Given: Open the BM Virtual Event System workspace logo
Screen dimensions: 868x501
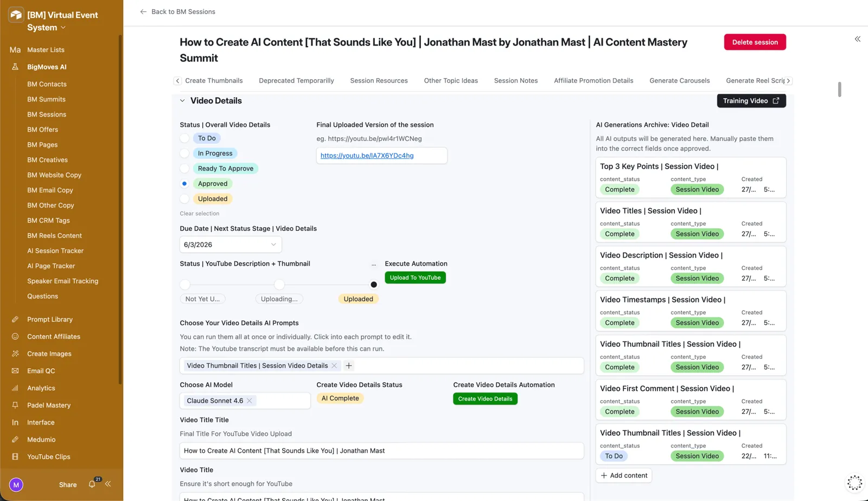Looking at the screenshot, I should (x=16, y=15).
